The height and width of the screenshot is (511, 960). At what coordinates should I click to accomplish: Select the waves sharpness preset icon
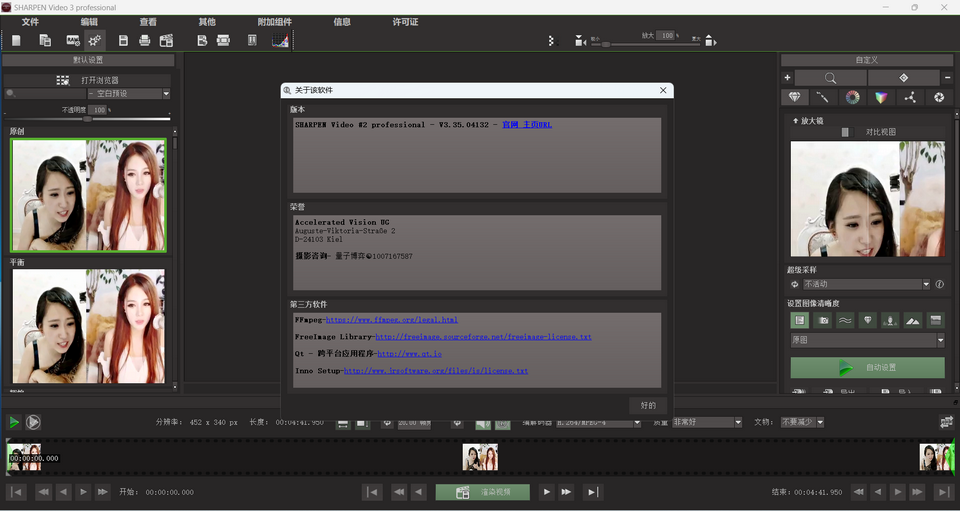(846, 320)
